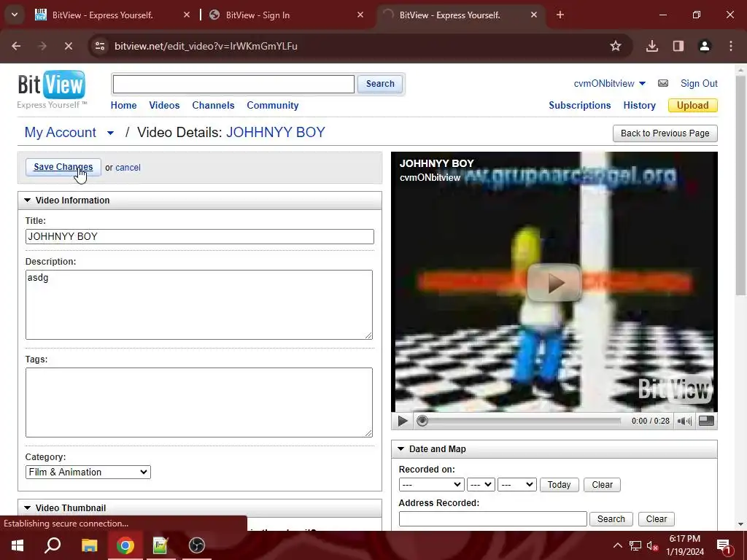
Task: Open the notepad app in taskbar
Action: (x=160, y=545)
